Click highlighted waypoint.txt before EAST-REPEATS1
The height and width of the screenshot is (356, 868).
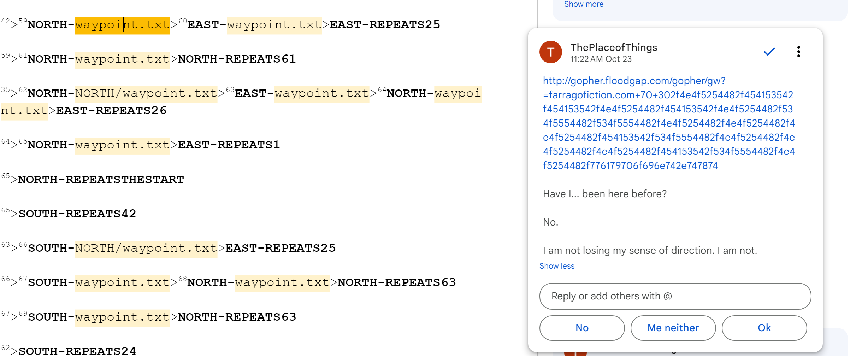[122, 145]
